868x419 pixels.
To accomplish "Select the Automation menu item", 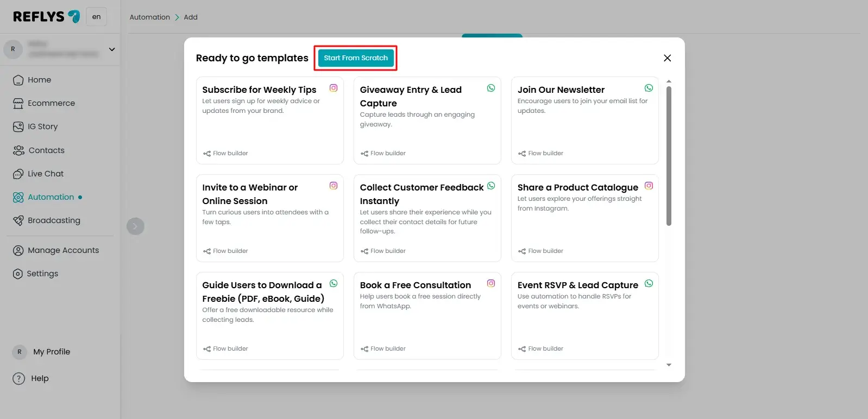I will (51, 197).
